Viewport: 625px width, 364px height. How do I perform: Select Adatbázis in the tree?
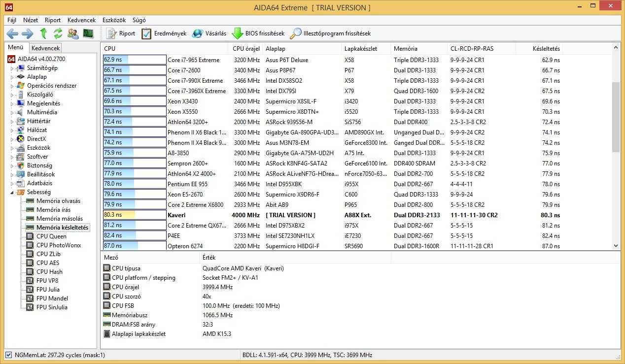[x=39, y=183]
